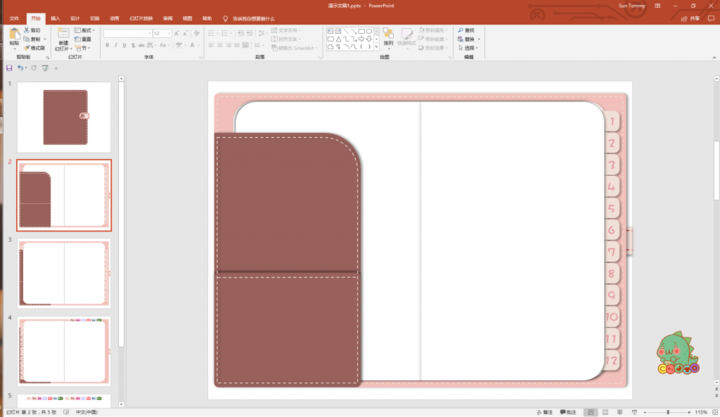Align text right
Image resolution: width=720 pixels, height=417 pixels.
[x=228, y=45]
